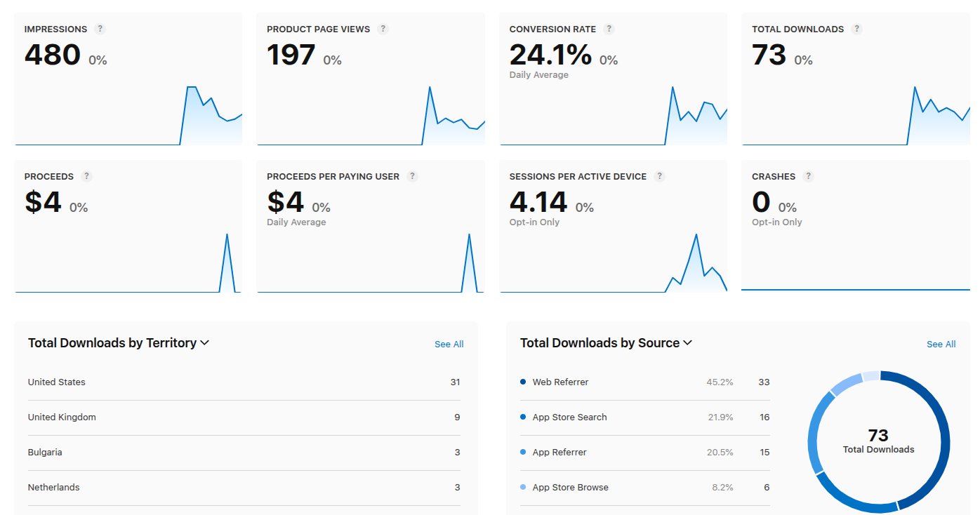Click the donut chart center total 73
The height and width of the screenshot is (515, 980).
click(878, 436)
